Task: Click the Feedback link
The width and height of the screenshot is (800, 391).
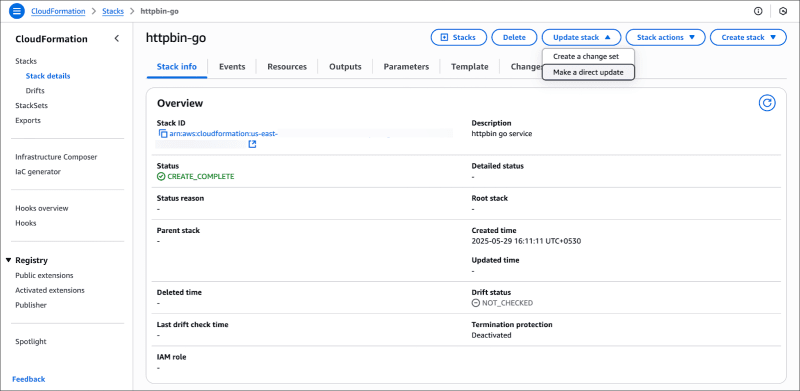Action: click(x=29, y=379)
